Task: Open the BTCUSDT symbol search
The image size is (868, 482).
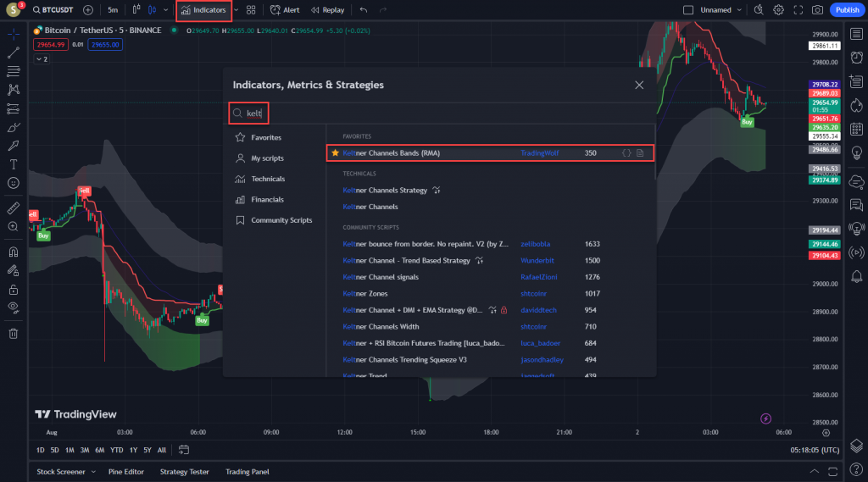Action: point(53,10)
